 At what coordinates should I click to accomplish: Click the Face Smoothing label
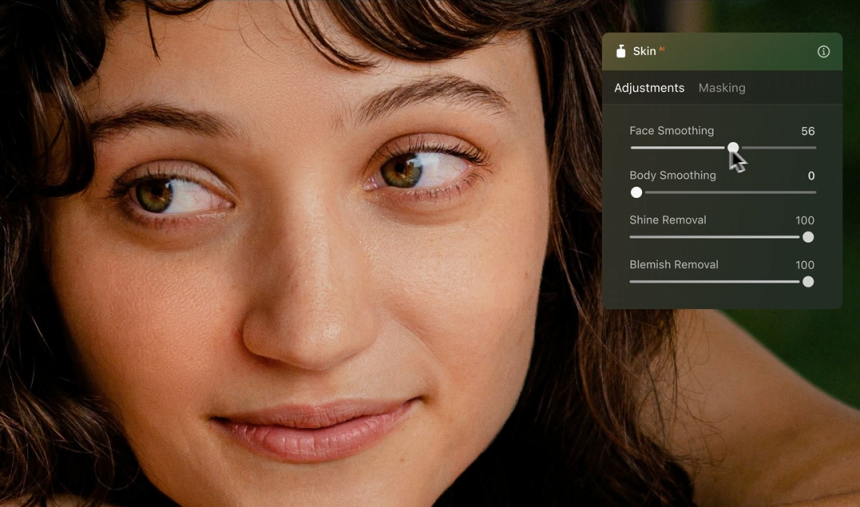click(671, 131)
